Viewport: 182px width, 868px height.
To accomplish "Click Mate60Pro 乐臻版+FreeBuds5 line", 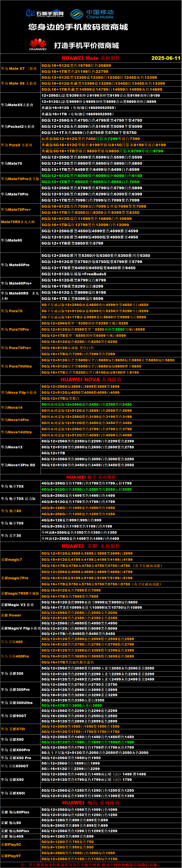I will 74,274.
